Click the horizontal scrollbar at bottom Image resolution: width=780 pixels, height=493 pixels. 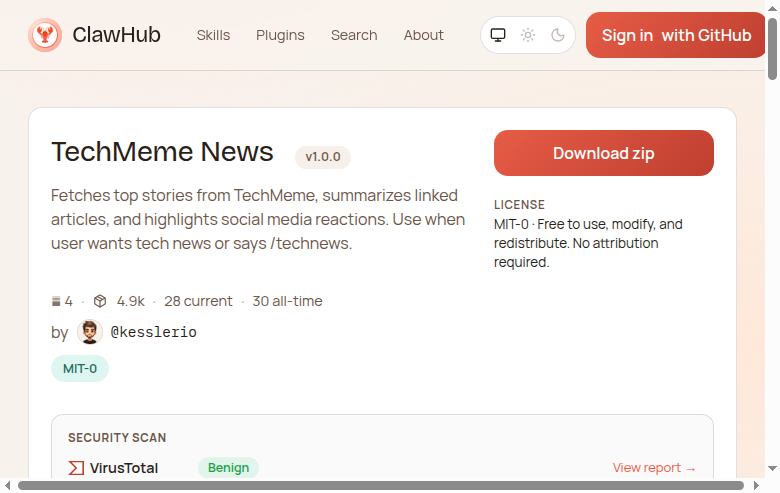380,486
